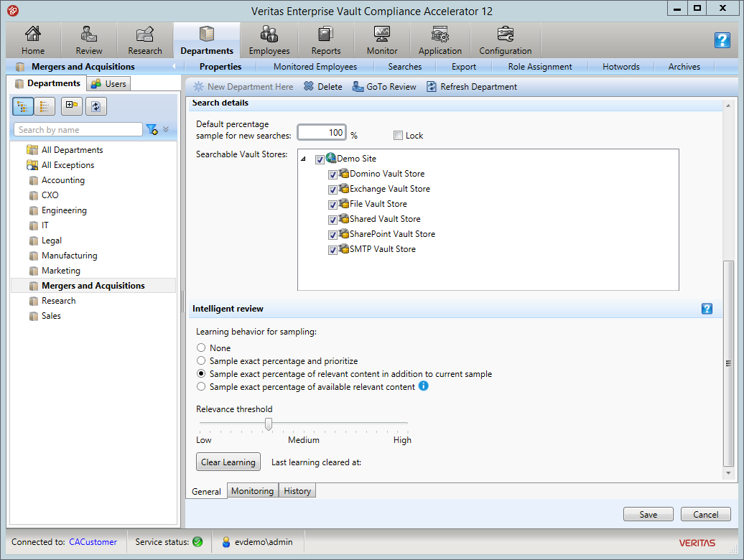Open the Configuration ribbon icon
744x560 pixels.
(506, 40)
